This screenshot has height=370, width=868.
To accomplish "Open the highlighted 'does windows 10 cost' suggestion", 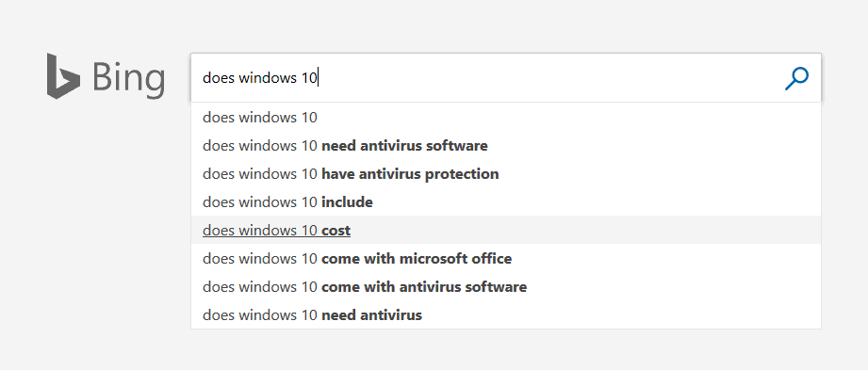I will pos(505,230).
